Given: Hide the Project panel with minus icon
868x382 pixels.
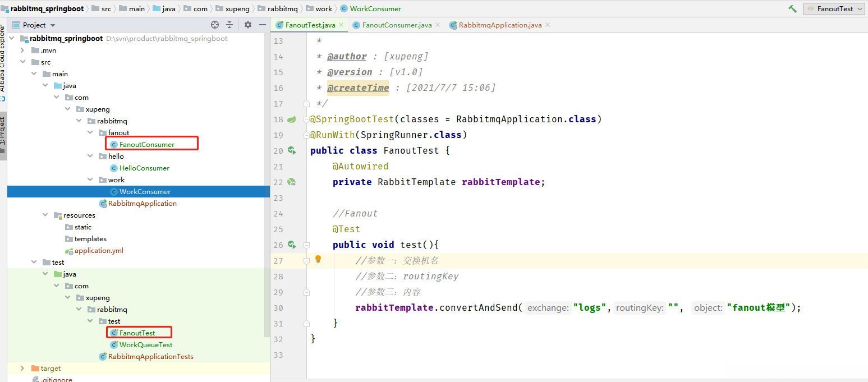Looking at the screenshot, I should coord(263,25).
